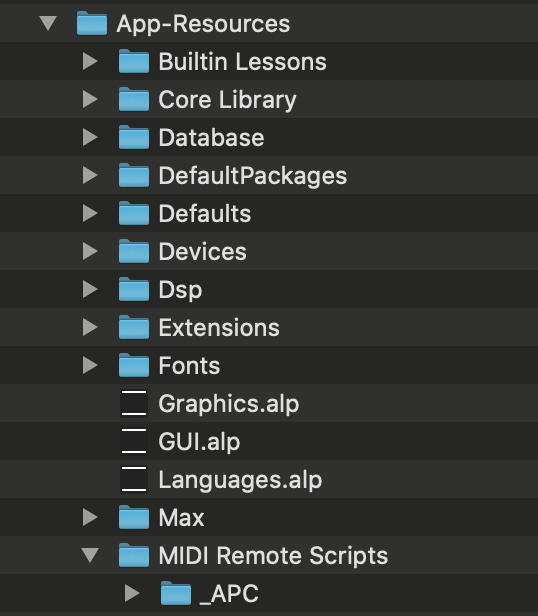Select the Languages.alp file name
Screen dimensions: 538x616
pos(240,480)
